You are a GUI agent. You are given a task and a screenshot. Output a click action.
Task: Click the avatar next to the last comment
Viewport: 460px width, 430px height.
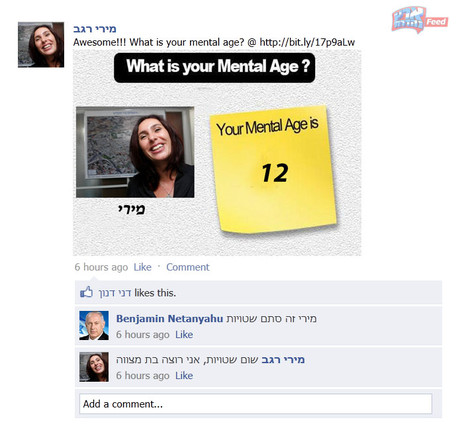pos(94,367)
